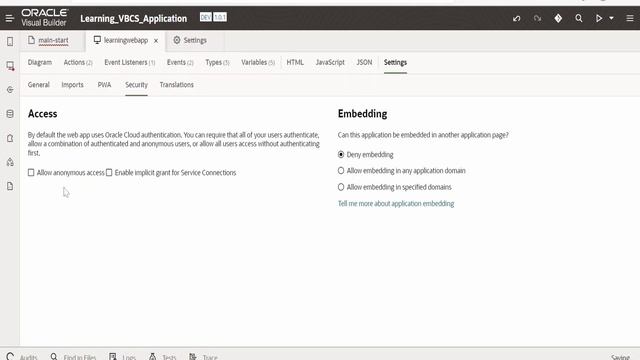Click the Redo icon in header
This screenshot has width=640, height=360.
537,18
